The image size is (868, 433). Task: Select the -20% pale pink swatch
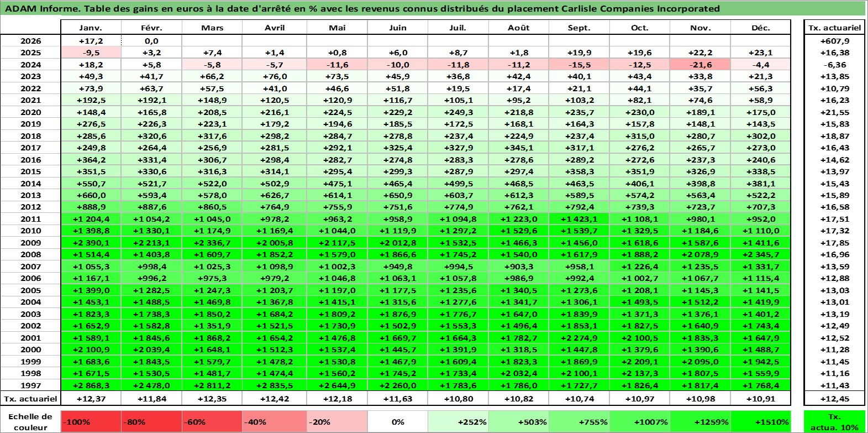coord(337,421)
